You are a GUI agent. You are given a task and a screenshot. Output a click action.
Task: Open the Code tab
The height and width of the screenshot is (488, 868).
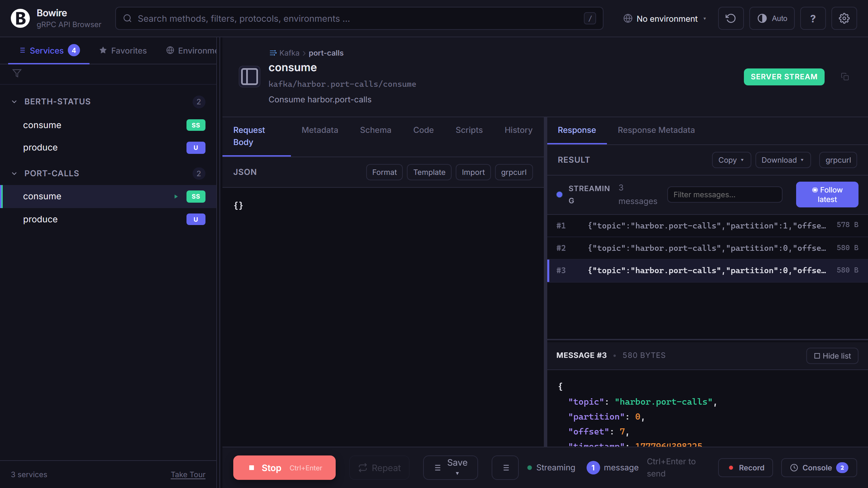point(423,130)
